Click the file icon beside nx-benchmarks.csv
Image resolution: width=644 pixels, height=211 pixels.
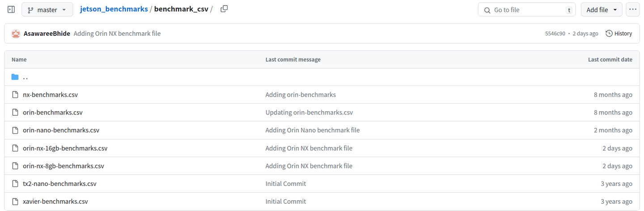click(15, 95)
